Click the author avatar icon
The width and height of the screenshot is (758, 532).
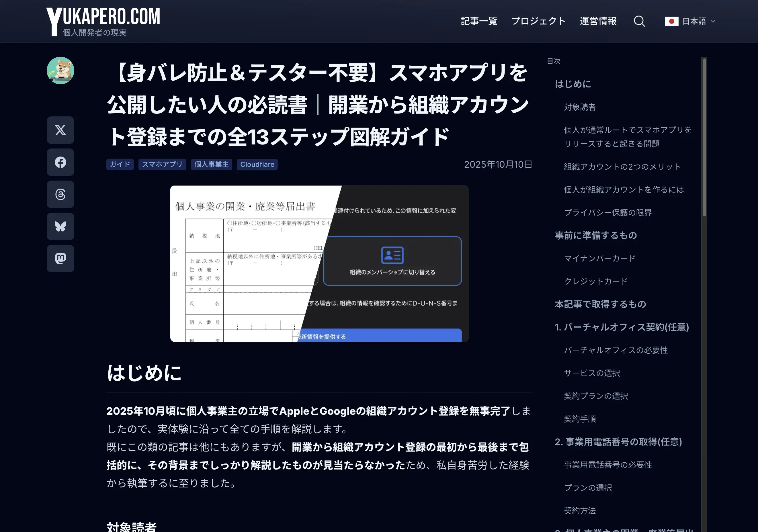tap(60, 71)
